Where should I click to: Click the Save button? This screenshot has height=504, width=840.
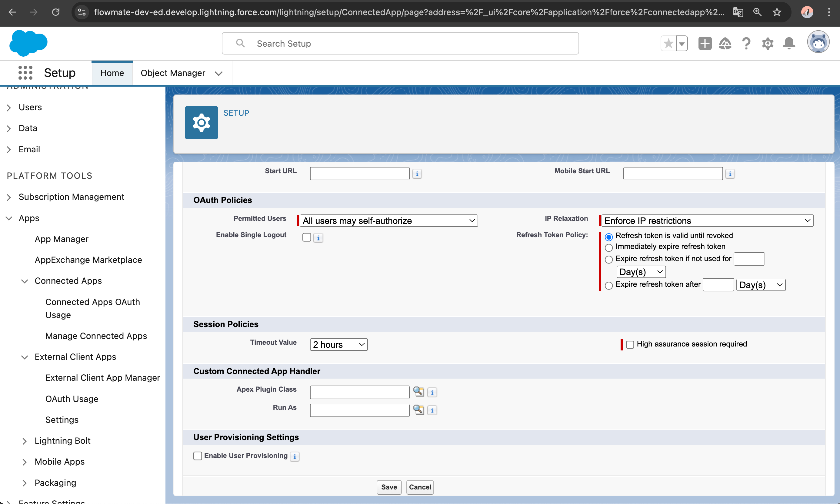(x=389, y=487)
